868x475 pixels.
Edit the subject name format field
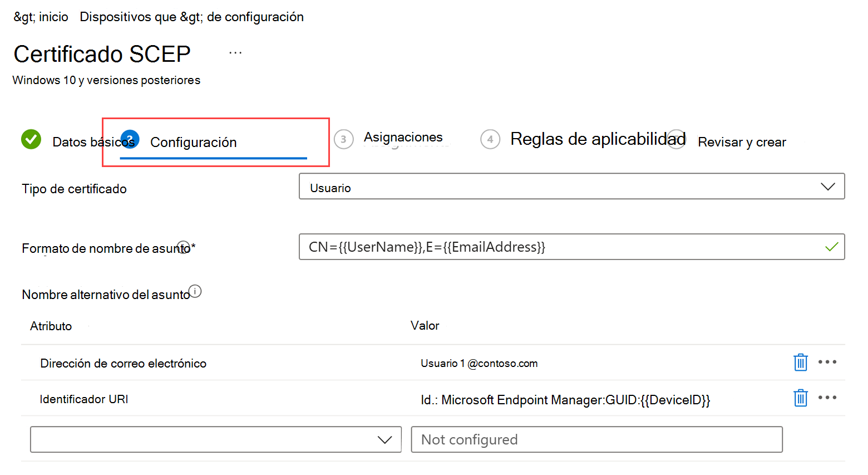tap(571, 247)
